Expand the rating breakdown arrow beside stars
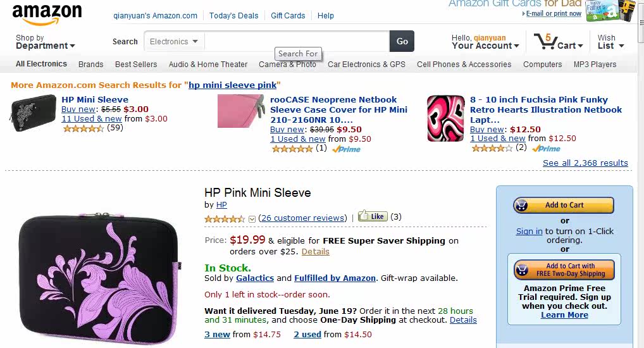 point(252,219)
